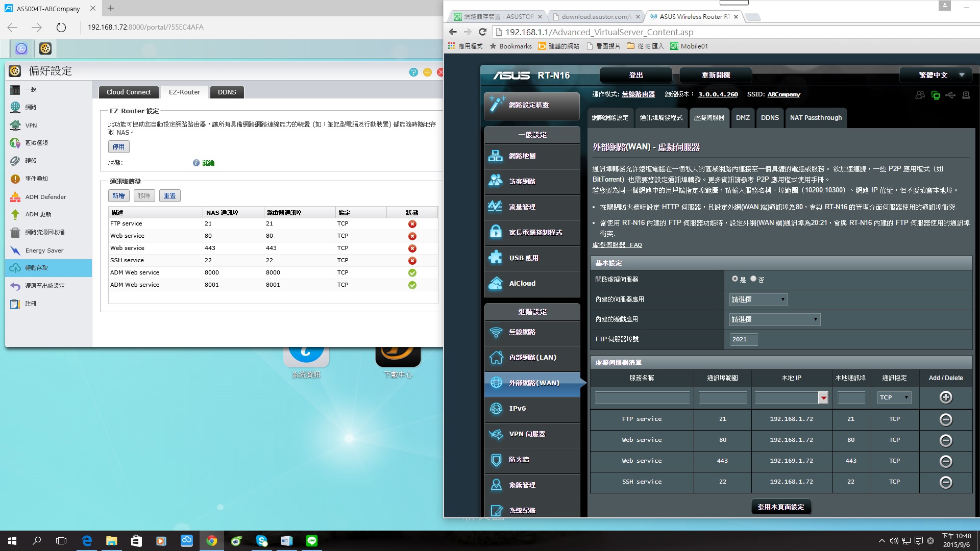This screenshot has width=980, height=551.
Task: Click the help icon in 偏好設定 title bar
Action: (413, 72)
